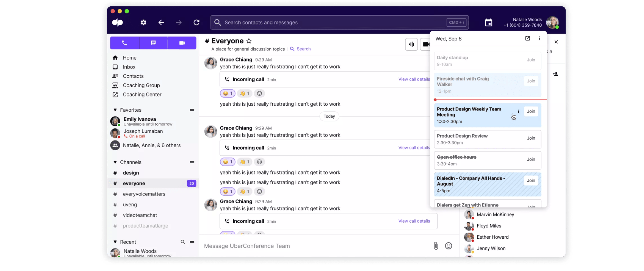Viewport: 644px width, 271px height.
Task: Join the Open office hours event
Action: point(531,160)
